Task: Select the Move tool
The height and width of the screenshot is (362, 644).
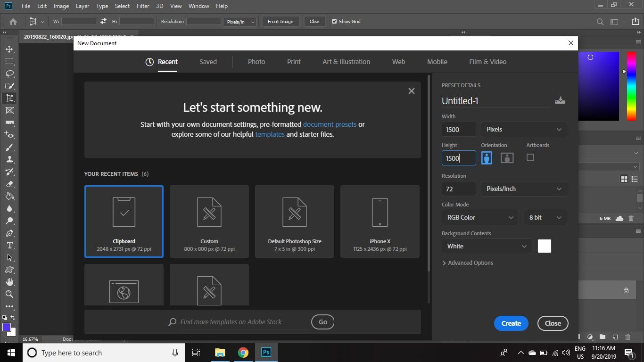Action: pyautogui.click(x=9, y=49)
